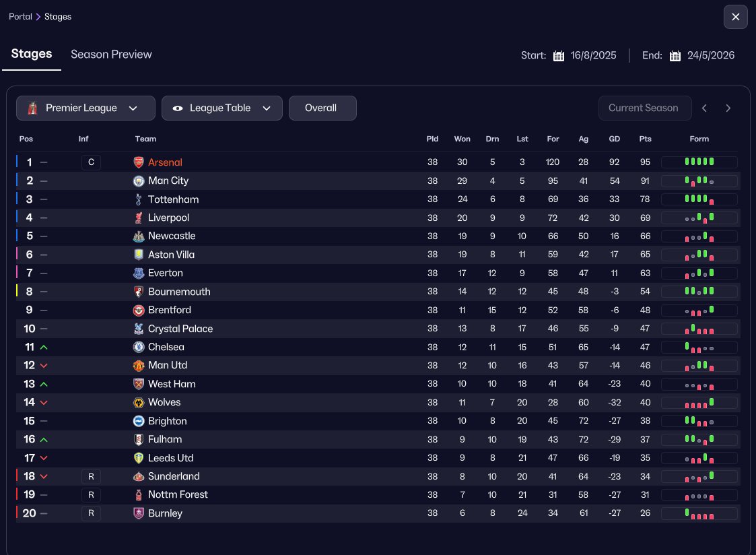Go to next season with right chevron
The height and width of the screenshot is (555, 756).
coord(728,108)
